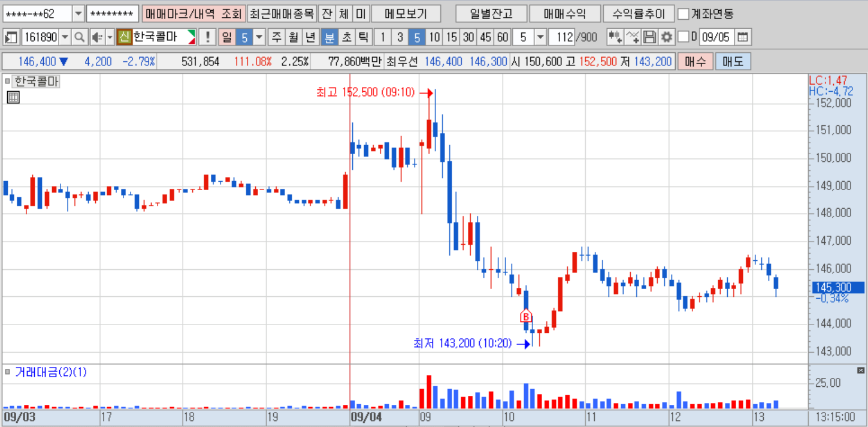Click the 09/05 date field
Screen dimensions: 868x427
(716, 37)
